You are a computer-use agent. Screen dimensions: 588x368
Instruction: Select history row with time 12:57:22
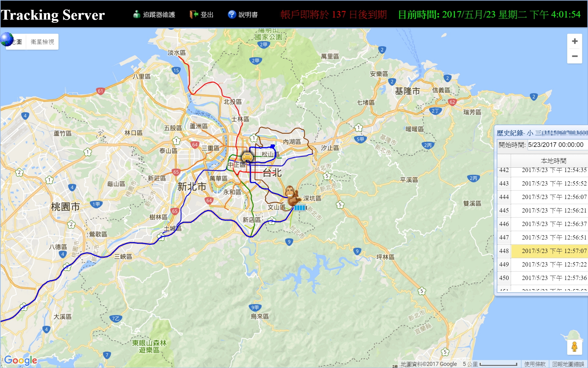542,264
